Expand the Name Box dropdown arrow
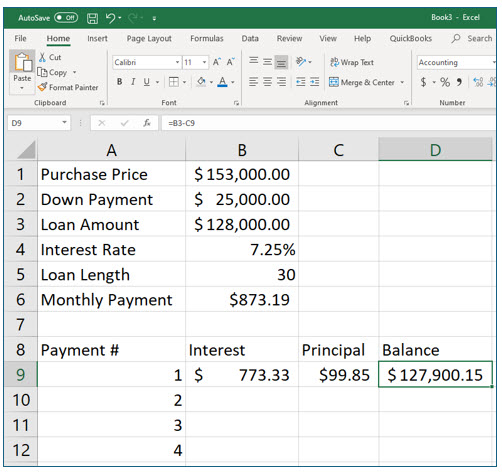502x472 pixels. [x=65, y=123]
